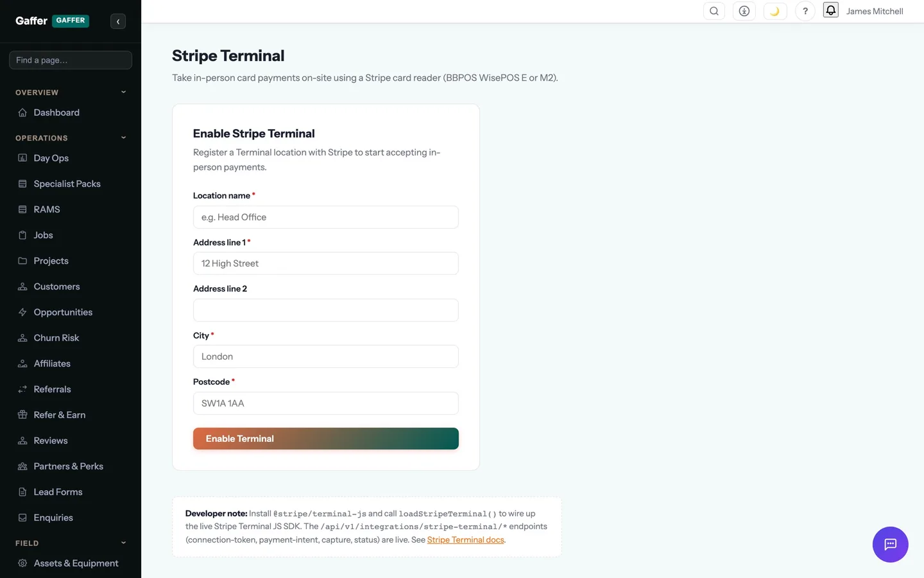Collapse the Overview section

click(x=123, y=92)
